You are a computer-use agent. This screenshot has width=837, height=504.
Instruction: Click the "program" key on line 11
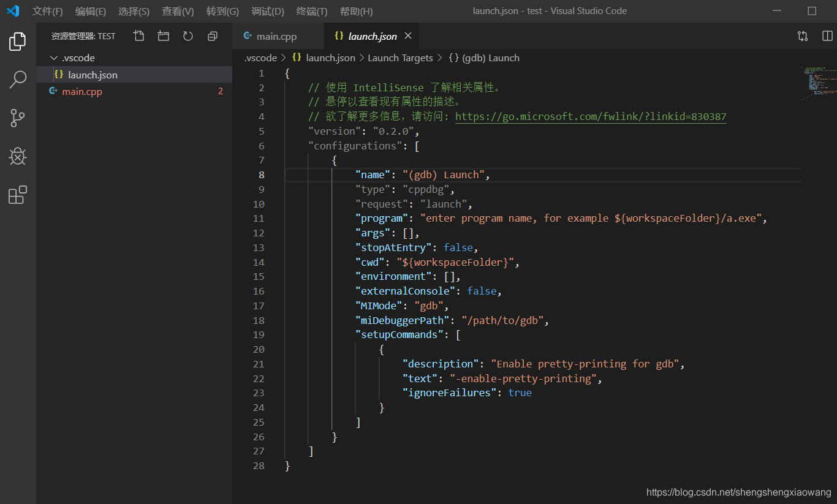[x=382, y=218]
